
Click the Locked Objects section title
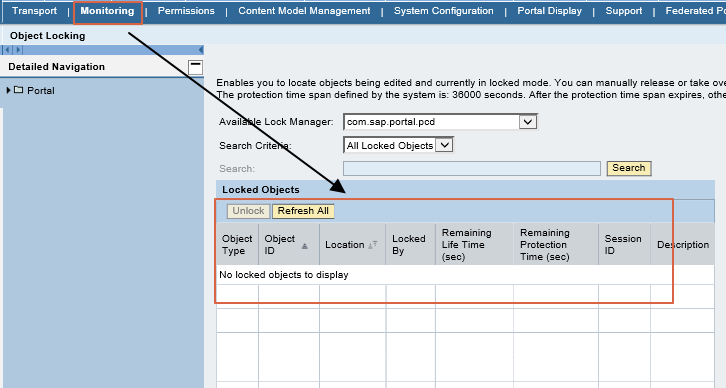pos(261,189)
